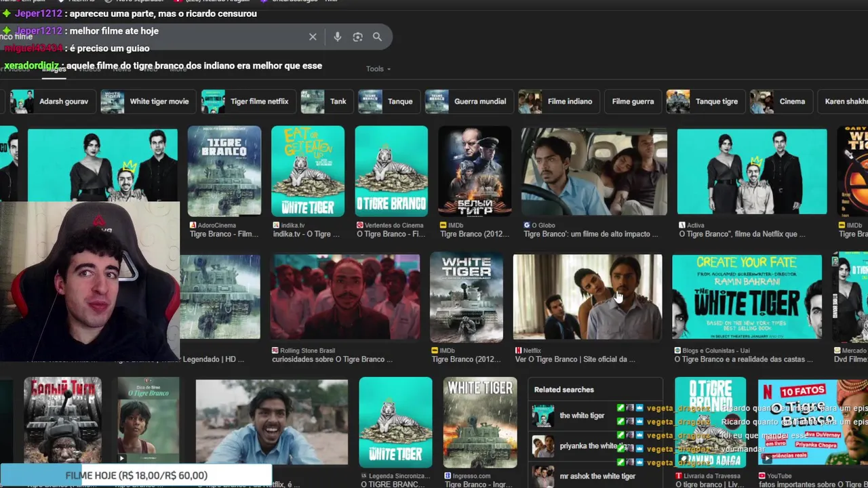Click the YouTube source favicon
The image size is (868, 488).
763,476
